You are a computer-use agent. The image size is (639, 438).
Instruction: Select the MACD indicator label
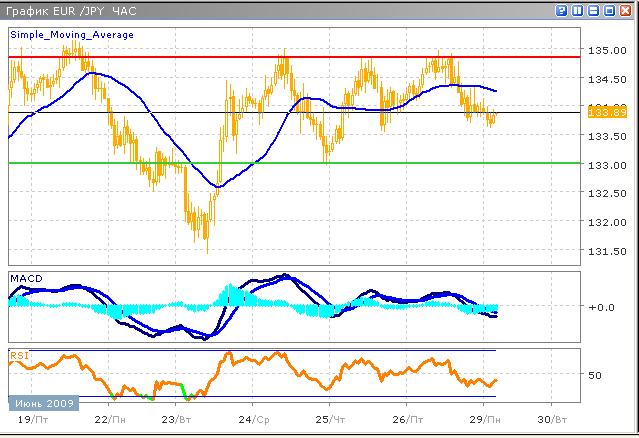coord(24,276)
